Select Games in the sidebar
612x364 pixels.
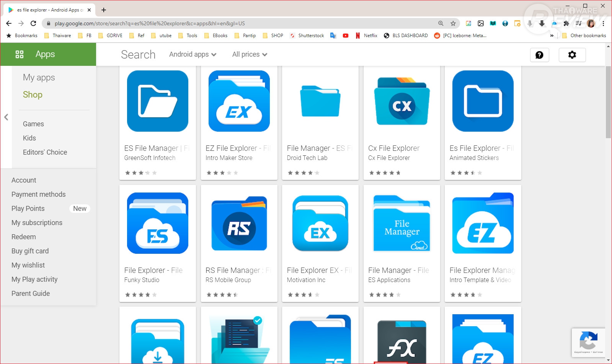33,124
